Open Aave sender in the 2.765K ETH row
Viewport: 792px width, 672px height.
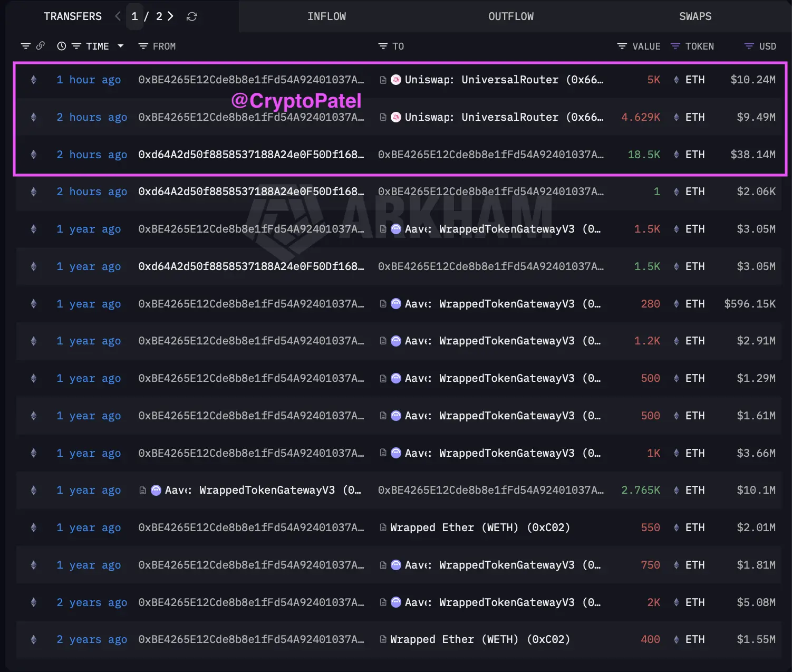point(263,490)
